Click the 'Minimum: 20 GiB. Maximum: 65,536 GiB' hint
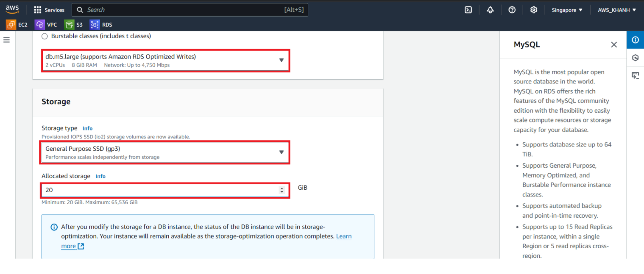The height and width of the screenshot is (274, 644). (89, 202)
